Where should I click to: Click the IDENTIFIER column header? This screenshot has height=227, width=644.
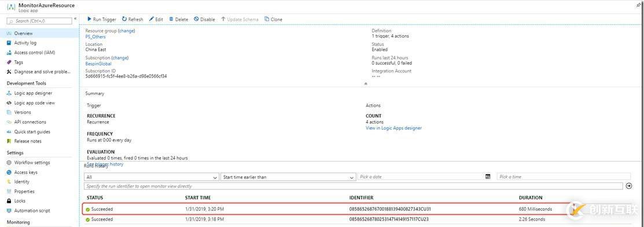pyautogui.click(x=362, y=198)
